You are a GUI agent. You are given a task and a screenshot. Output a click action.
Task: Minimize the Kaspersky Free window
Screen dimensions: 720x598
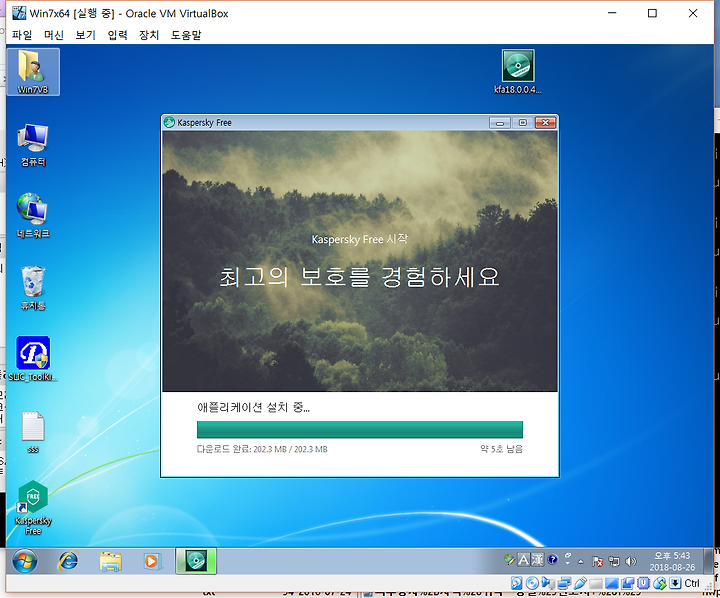click(500, 123)
